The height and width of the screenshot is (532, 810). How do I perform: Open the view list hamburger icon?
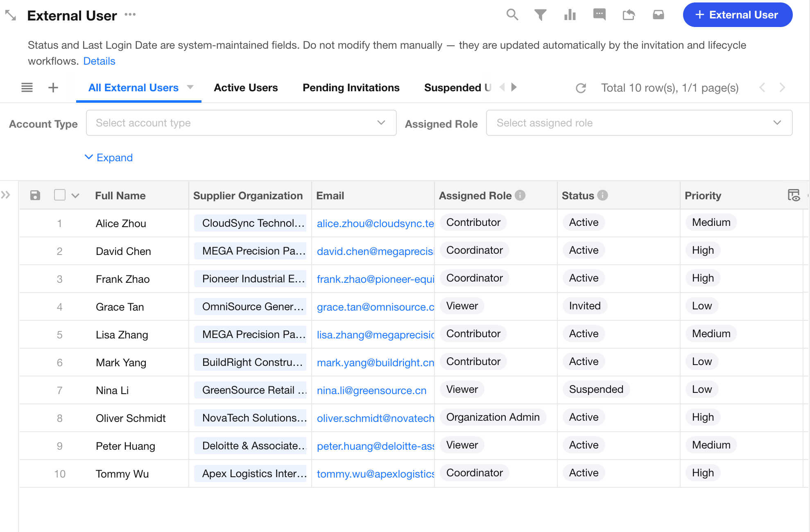tap(27, 88)
